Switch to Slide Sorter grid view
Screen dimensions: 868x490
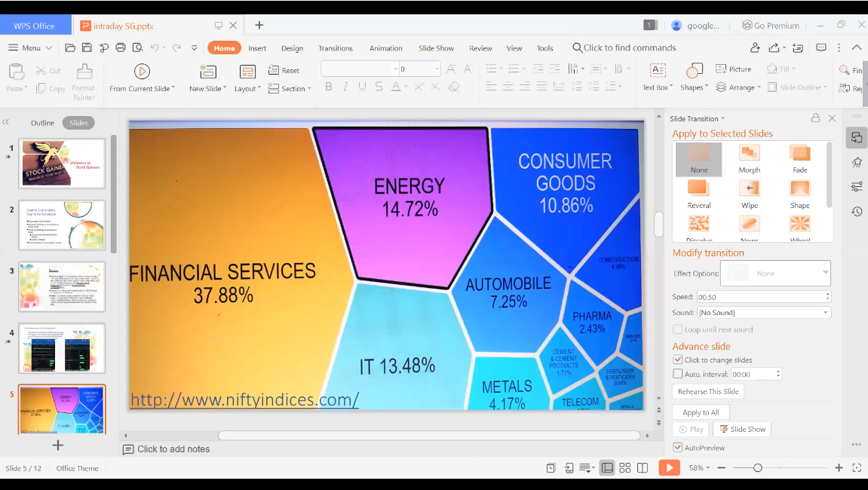point(624,468)
